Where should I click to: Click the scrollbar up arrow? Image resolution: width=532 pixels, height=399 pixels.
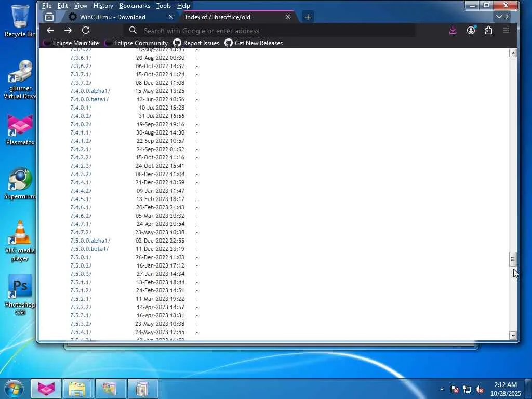pyautogui.click(x=513, y=53)
